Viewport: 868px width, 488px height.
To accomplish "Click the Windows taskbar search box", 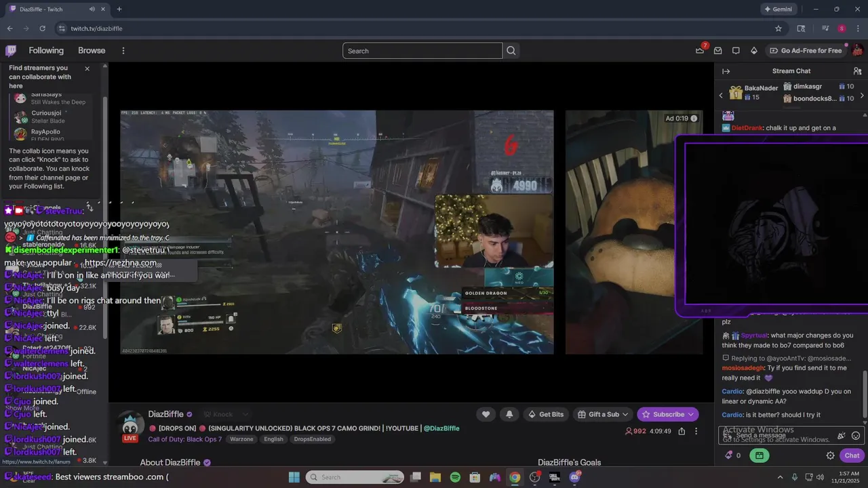I will point(355,477).
